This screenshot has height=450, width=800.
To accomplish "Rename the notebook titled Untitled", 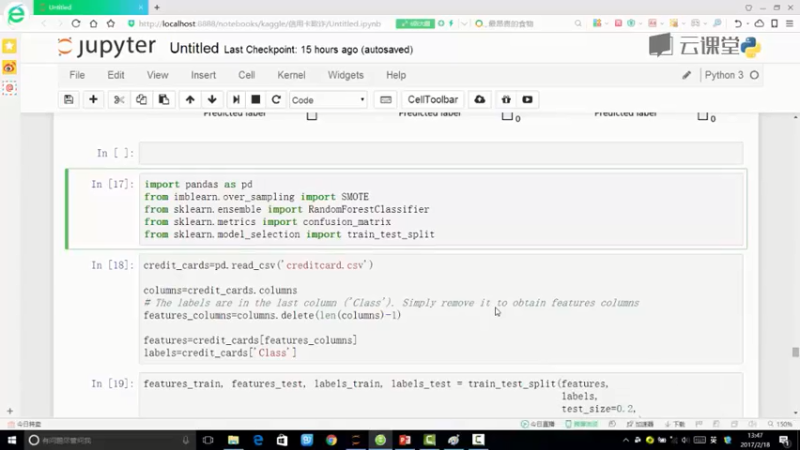I will click(194, 48).
